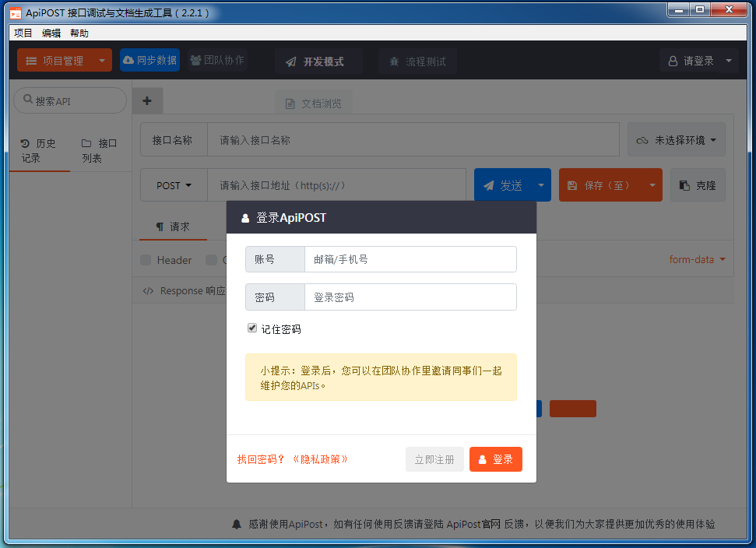Open 团队协作 team collaboration

(x=217, y=60)
